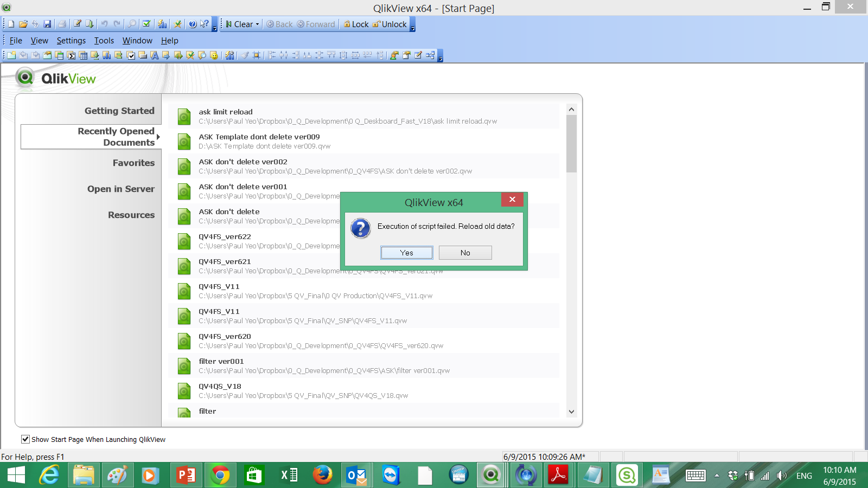Click the Create Table Box icon
Image resolution: width=868 pixels, height=488 pixels.
[x=83, y=55]
